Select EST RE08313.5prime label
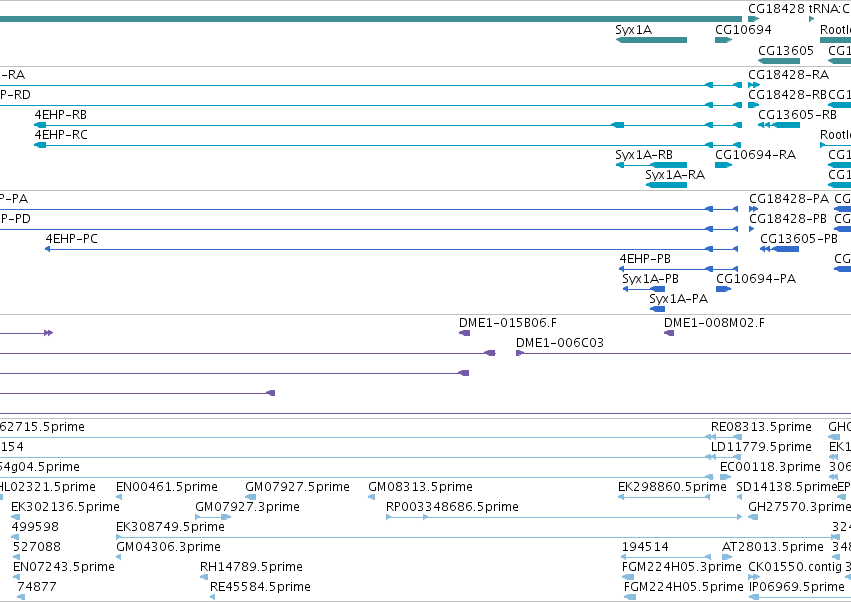Viewport: 851px width, 602px height. click(761, 427)
